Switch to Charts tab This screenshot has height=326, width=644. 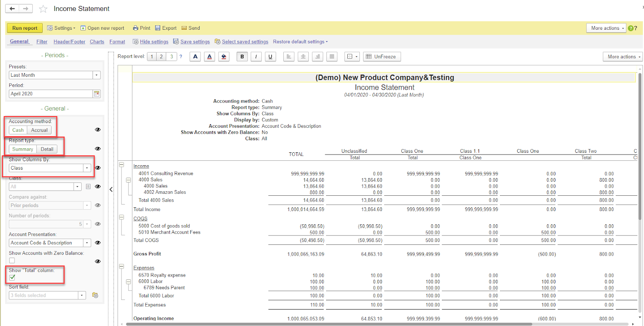click(97, 42)
